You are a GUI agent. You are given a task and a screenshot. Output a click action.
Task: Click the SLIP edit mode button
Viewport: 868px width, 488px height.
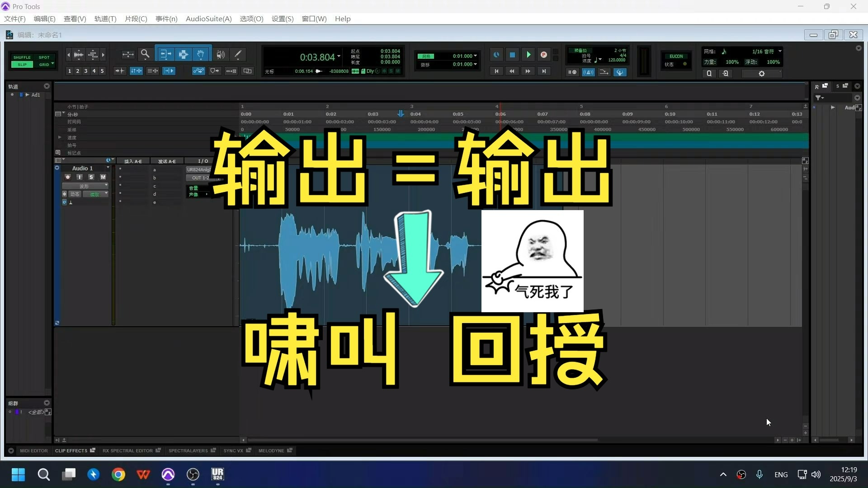(22, 65)
